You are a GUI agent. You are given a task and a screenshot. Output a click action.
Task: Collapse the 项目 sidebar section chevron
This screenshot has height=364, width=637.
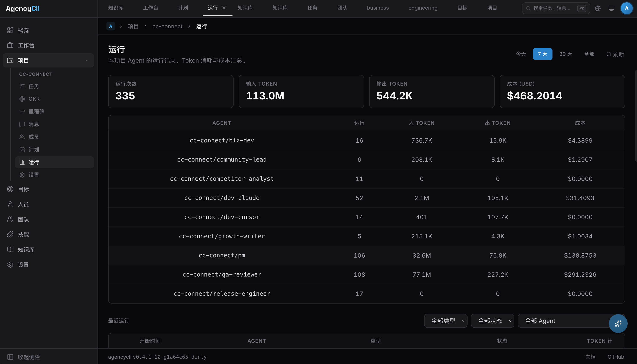[x=87, y=60]
